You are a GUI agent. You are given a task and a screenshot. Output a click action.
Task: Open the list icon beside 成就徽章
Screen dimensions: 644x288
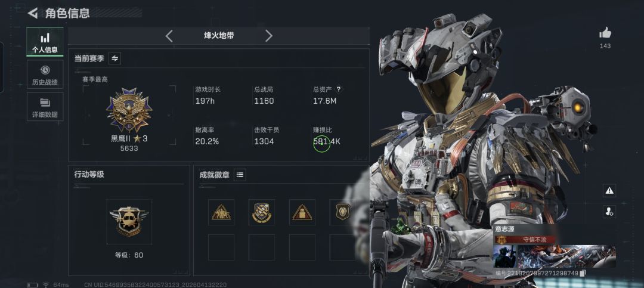[x=240, y=175]
